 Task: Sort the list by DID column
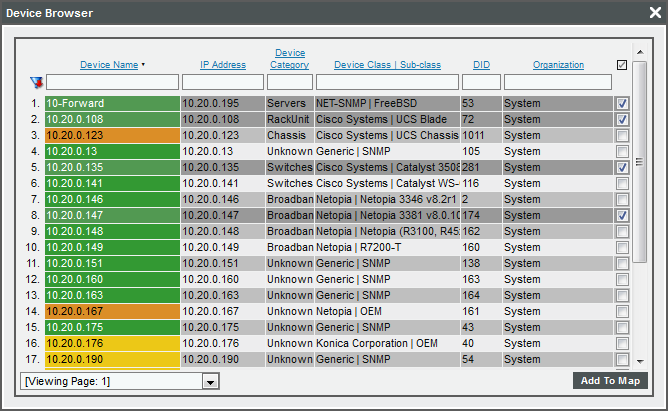(x=481, y=65)
